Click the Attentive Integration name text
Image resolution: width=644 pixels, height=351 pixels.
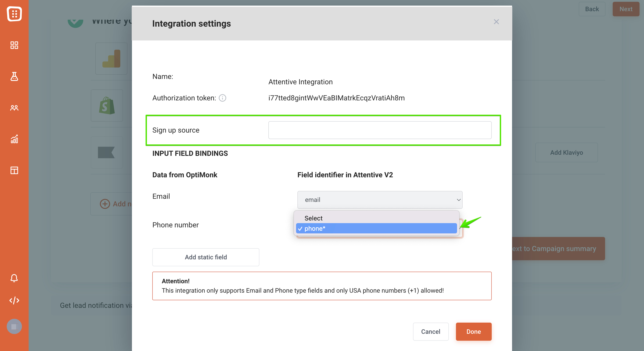pos(300,82)
